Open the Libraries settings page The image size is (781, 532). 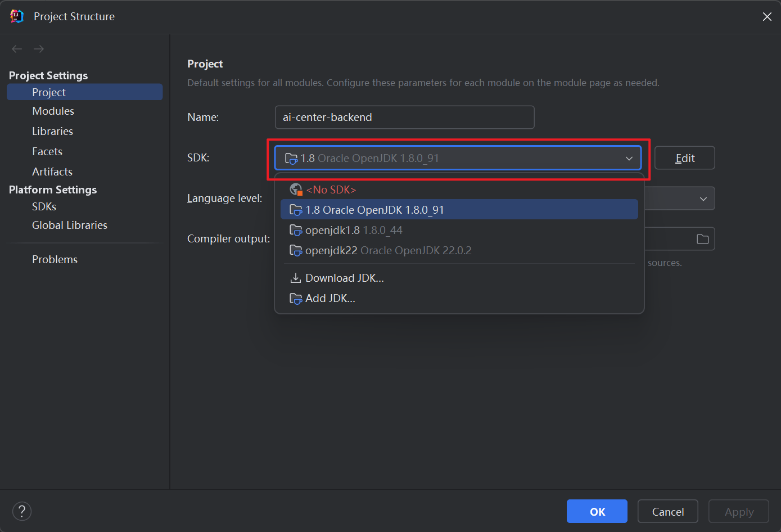pyautogui.click(x=52, y=131)
